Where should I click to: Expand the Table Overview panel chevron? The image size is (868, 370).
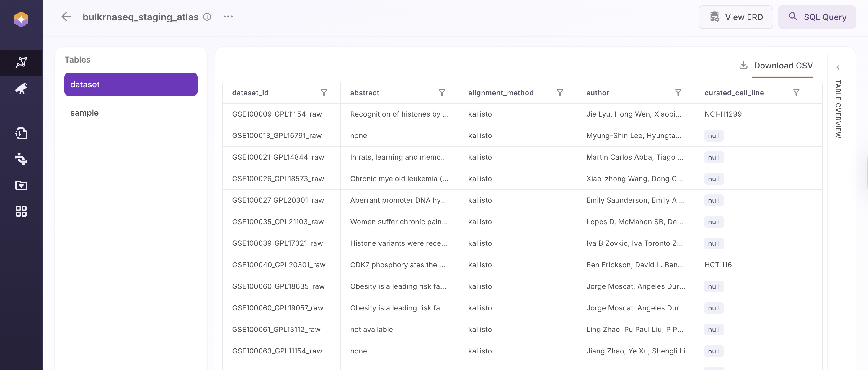click(838, 67)
